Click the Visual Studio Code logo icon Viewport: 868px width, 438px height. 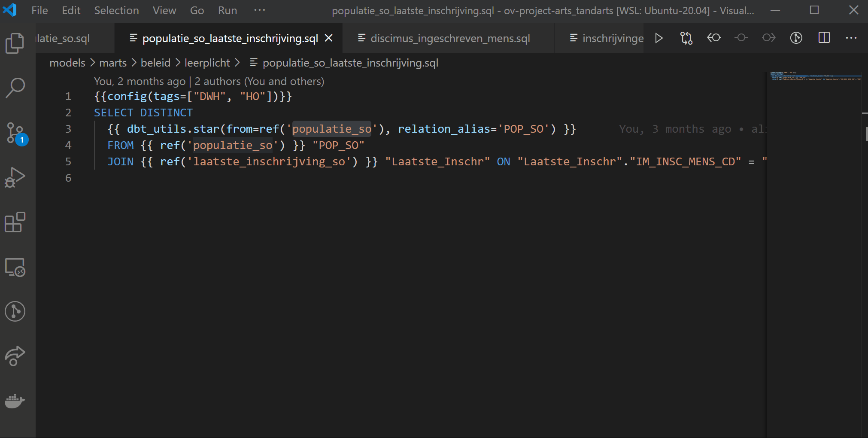[9, 10]
